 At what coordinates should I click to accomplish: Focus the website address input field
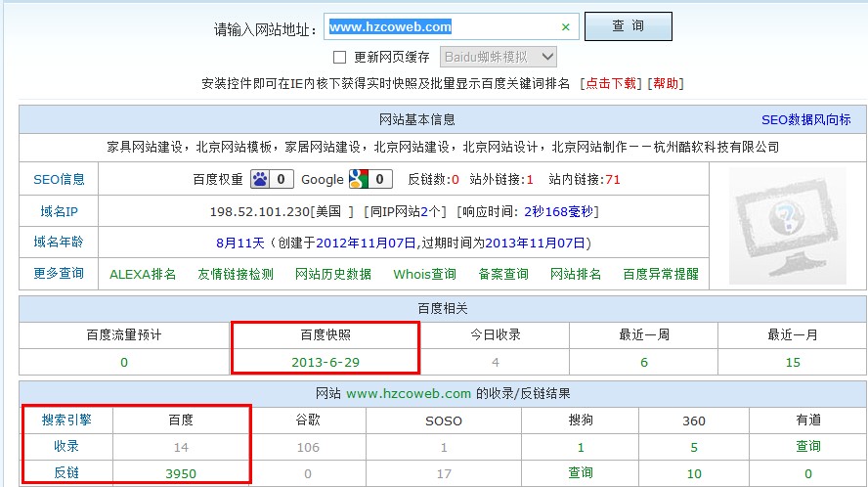(452, 26)
